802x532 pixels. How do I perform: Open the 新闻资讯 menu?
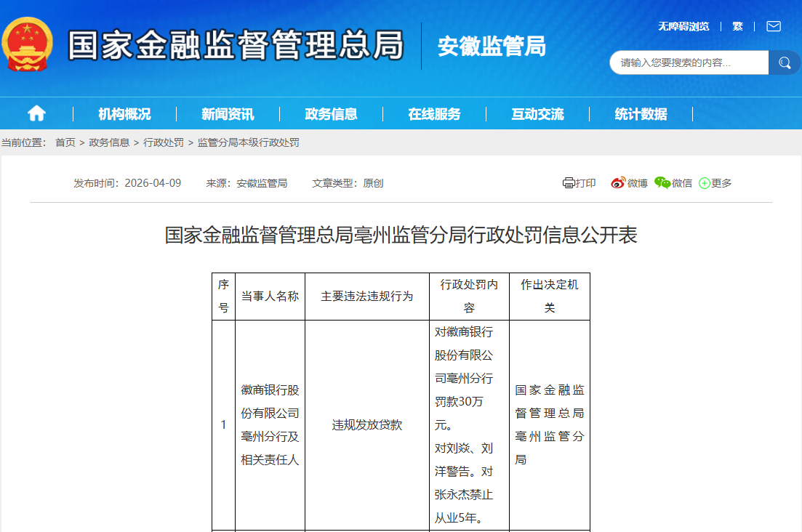tap(228, 114)
